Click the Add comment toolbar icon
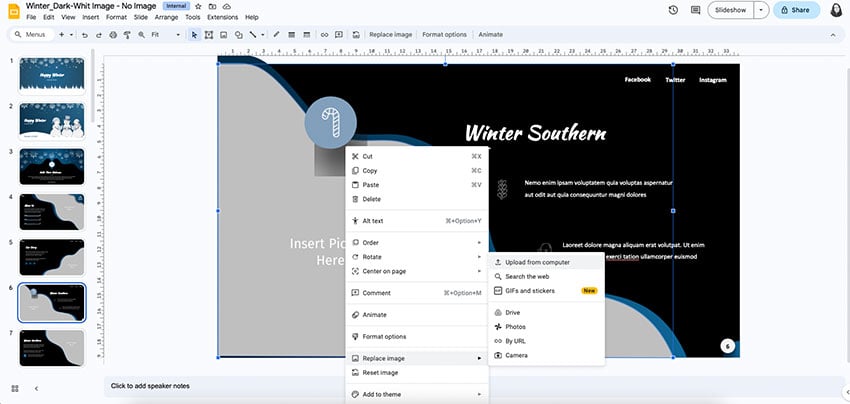 point(340,34)
